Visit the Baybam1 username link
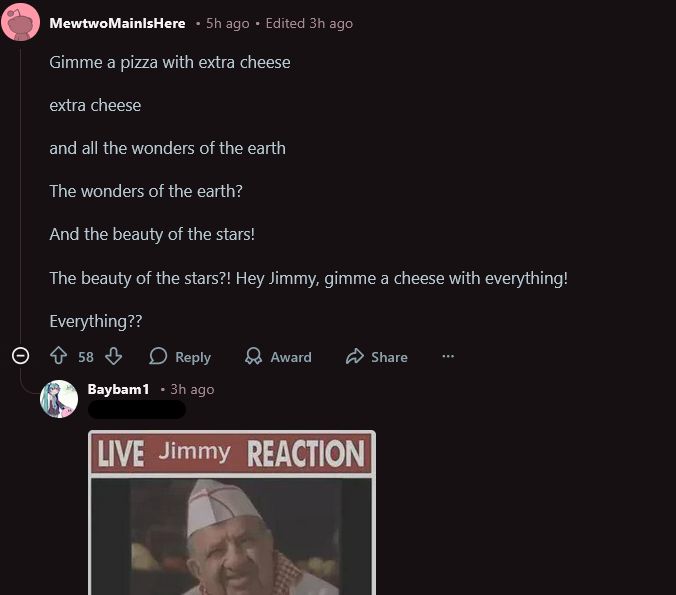 pyautogui.click(x=118, y=389)
